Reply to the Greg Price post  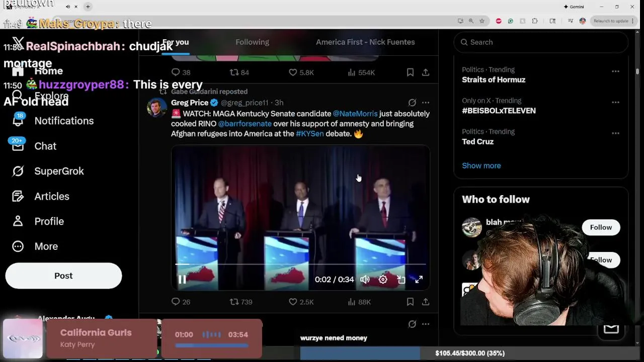181,302
